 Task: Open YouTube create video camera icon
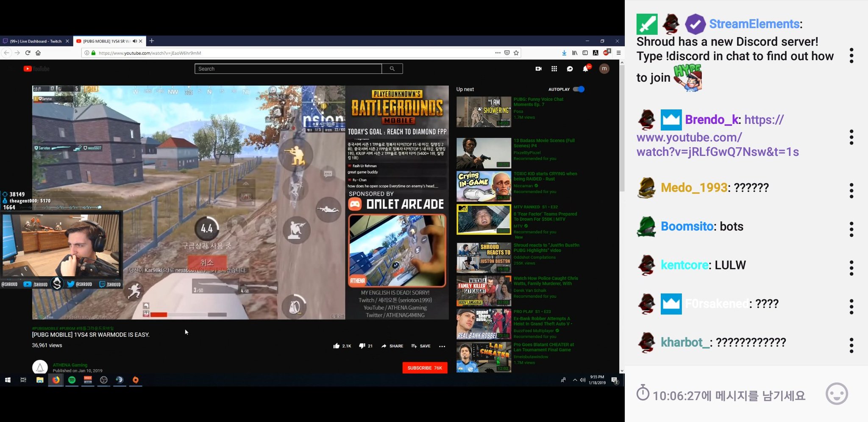[x=538, y=69]
